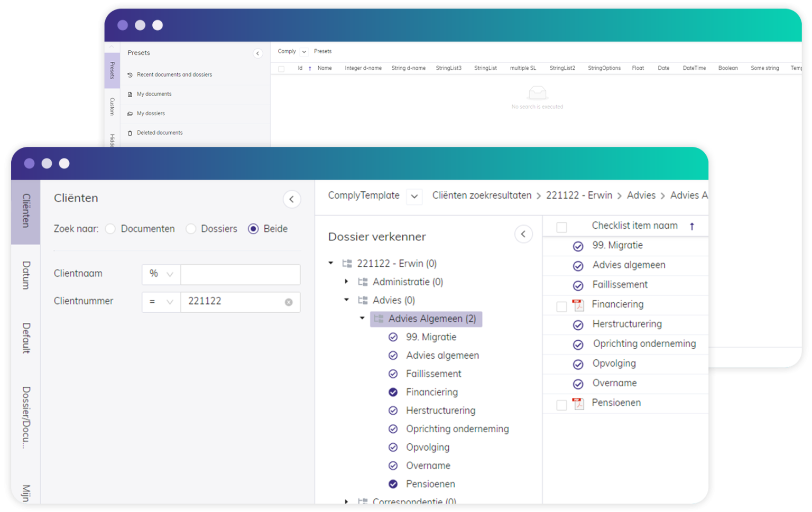Open the ComplyTemplate dropdown

414,197
